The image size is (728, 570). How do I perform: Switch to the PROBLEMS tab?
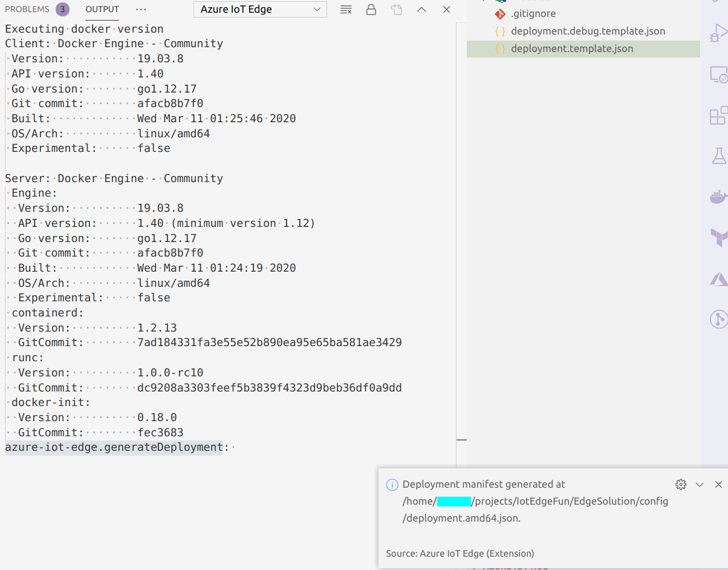tap(27, 9)
